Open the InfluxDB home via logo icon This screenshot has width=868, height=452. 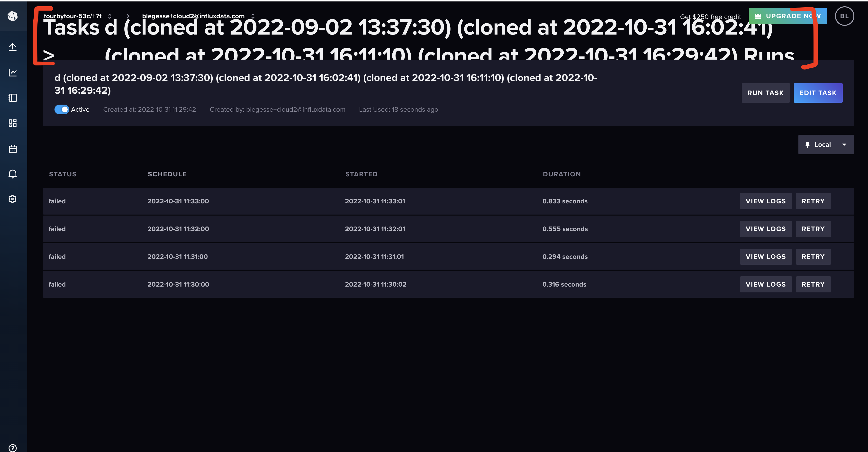[x=13, y=16]
